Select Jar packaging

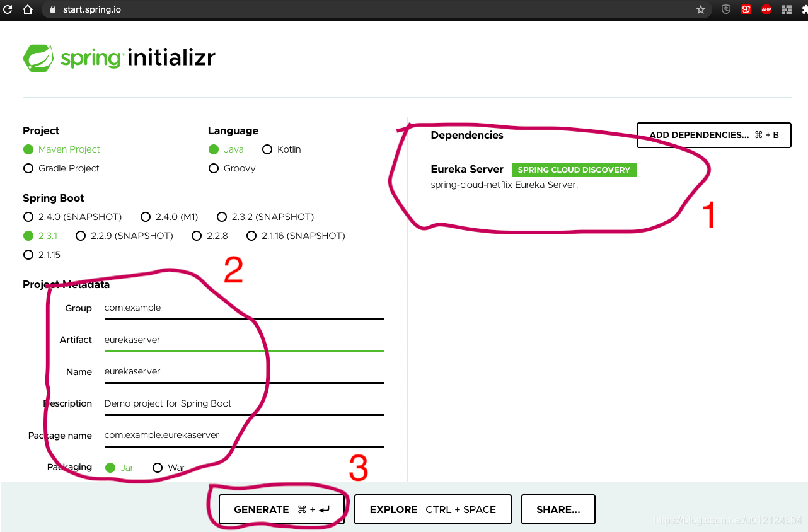click(x=119, y=468)
